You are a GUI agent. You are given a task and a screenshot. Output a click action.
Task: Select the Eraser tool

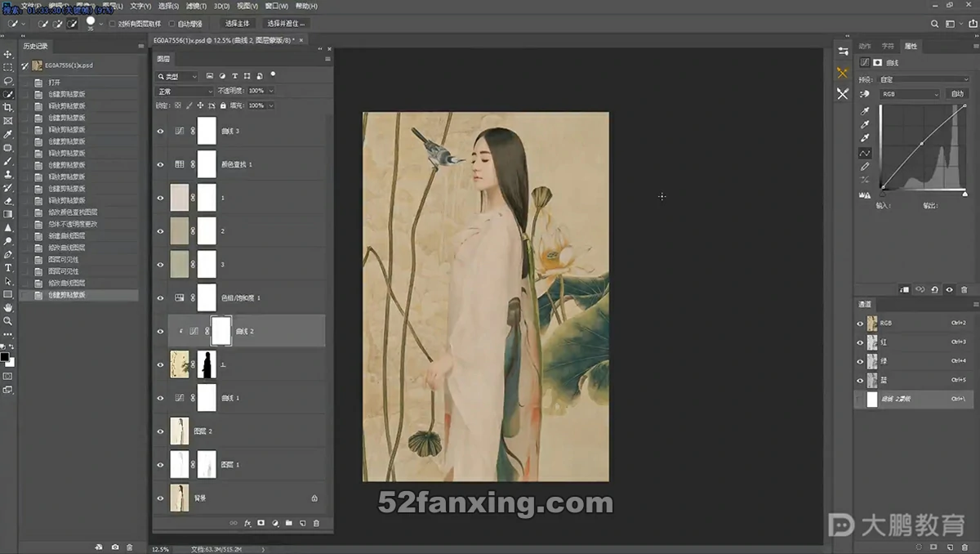pyautogui.click(x=8, y=201)
